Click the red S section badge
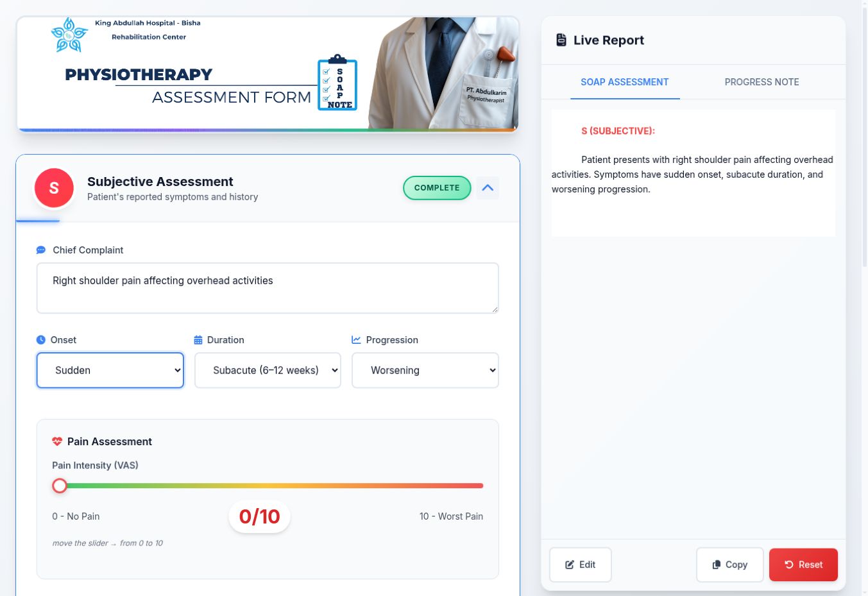 (54, 188)
